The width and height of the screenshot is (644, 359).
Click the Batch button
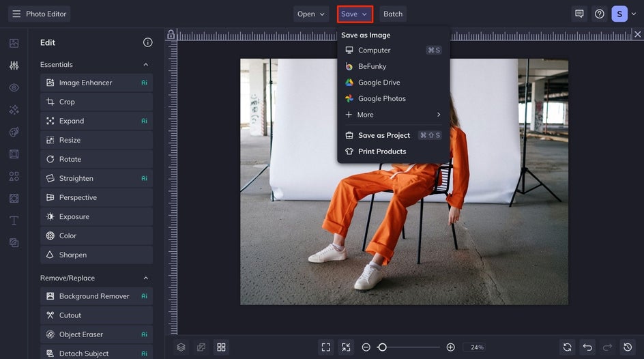393,14
